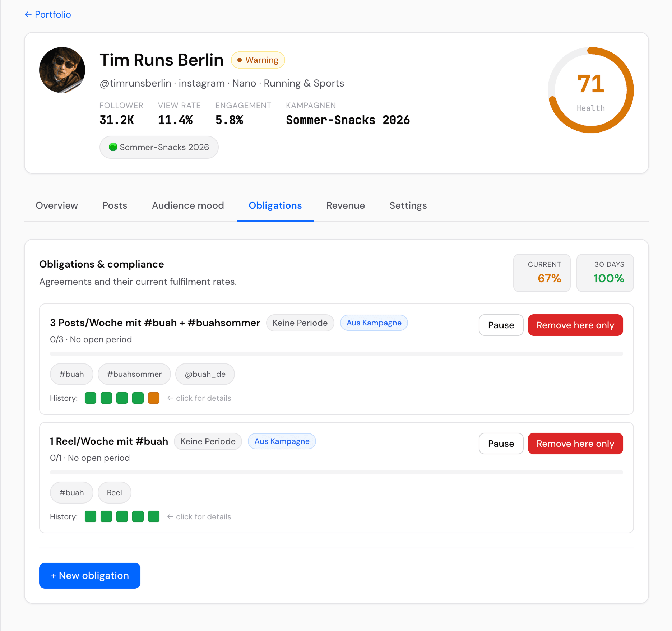Click the CURRENT 67% compliance box
This screenshot has width=672, height=631.
coord(542,273)
